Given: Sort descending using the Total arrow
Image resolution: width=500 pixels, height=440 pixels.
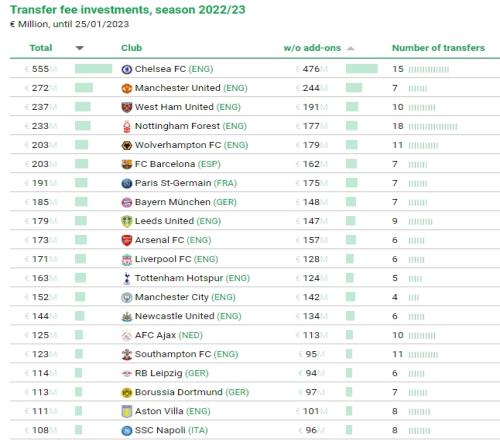Looking at the screenshot, I should [79, 48].
